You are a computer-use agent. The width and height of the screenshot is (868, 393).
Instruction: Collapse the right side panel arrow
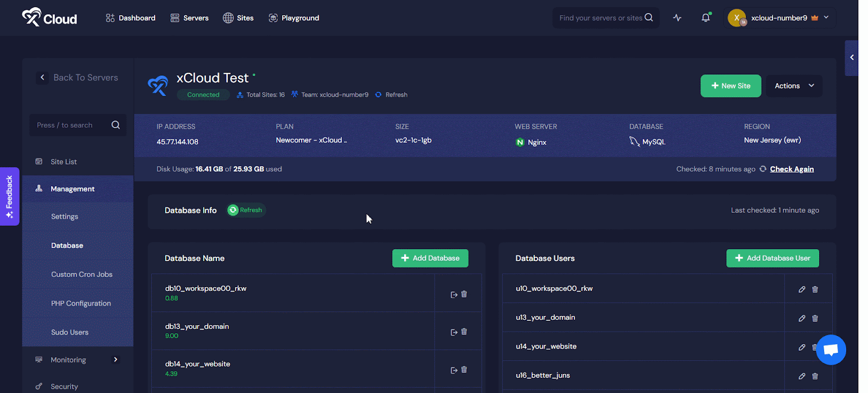coord(852,58)
